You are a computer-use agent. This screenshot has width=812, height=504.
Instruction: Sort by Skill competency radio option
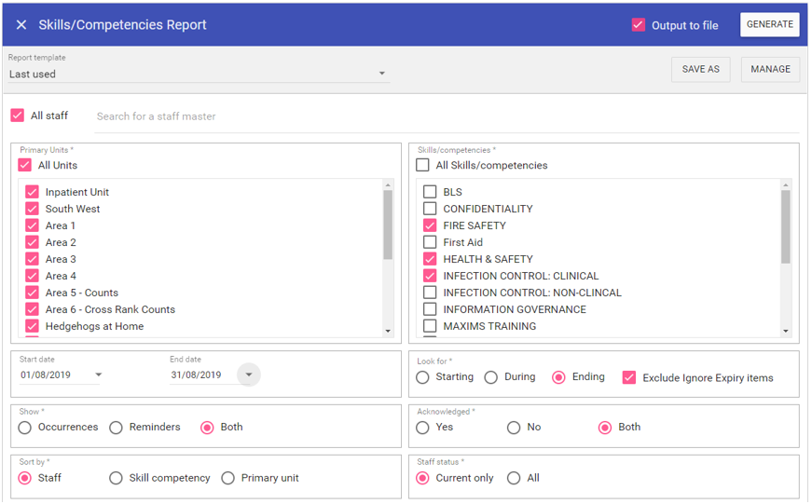[116, 478]
